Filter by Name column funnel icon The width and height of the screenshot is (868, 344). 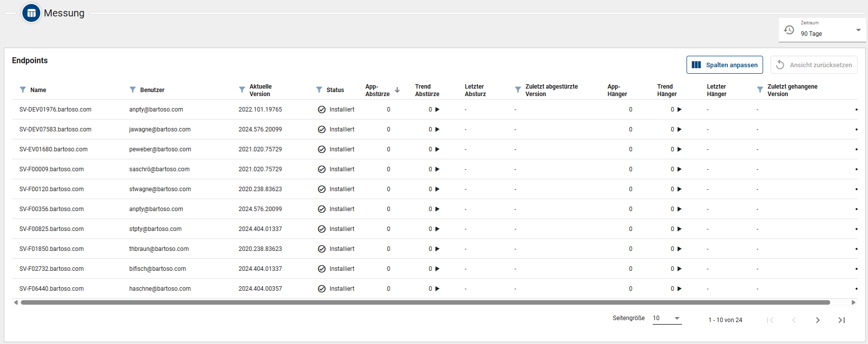(23, 90)
